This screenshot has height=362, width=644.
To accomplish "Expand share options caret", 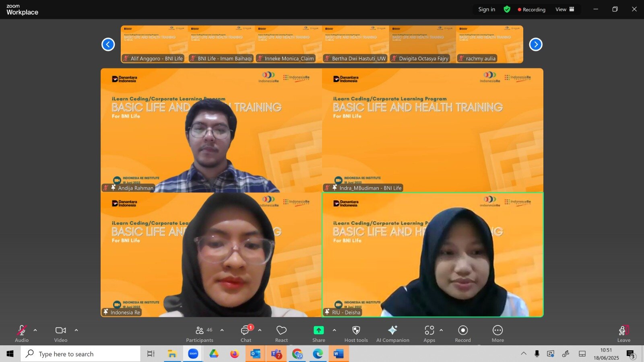I will tap(334, 330).
